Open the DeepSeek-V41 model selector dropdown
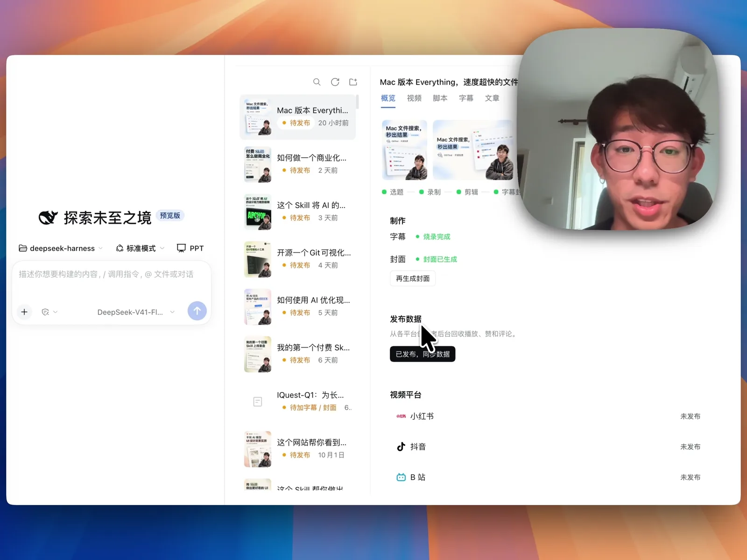The width and height of the screenshot is (747, 560). 136,312
